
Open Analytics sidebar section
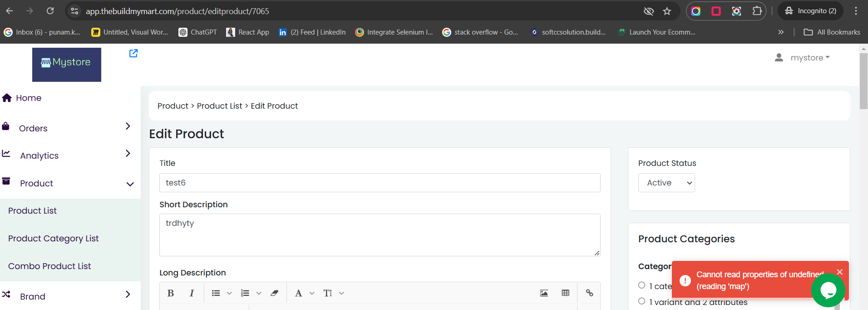pos(39,155)
